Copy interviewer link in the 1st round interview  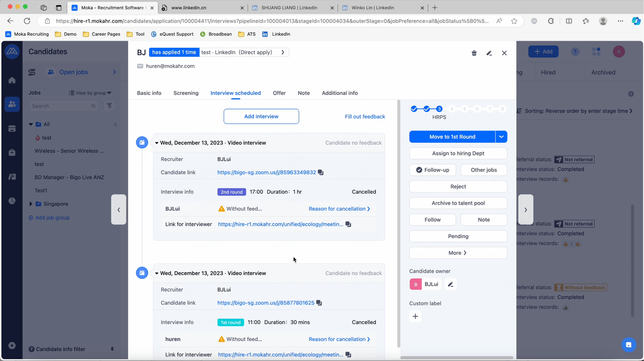point(348,355)
